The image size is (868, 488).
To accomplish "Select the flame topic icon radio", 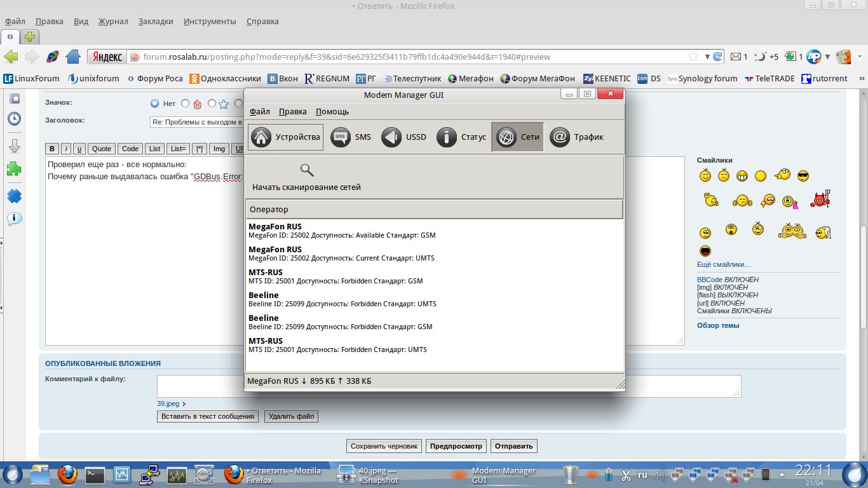I will 186,103.
